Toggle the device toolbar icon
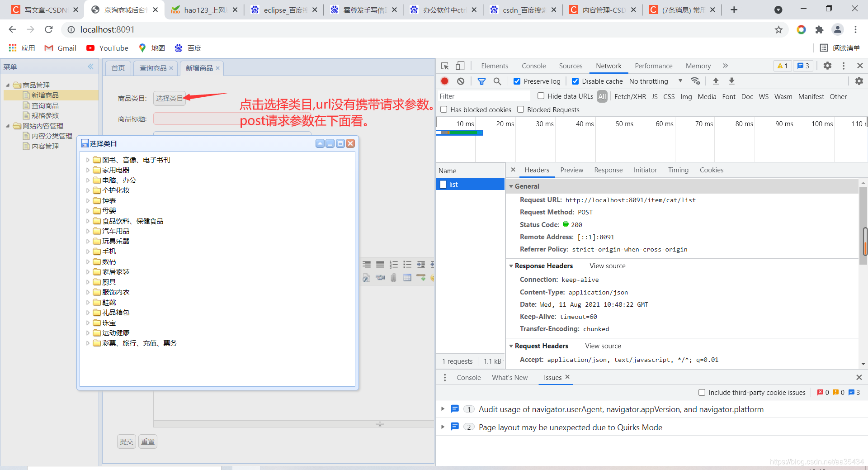868x470 pixels. [460, 66]
